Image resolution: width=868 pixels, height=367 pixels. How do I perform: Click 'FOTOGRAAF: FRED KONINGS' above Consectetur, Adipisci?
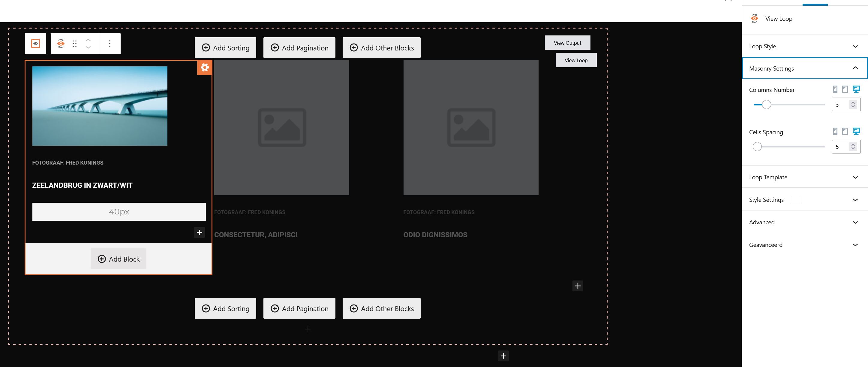(250, 212)
